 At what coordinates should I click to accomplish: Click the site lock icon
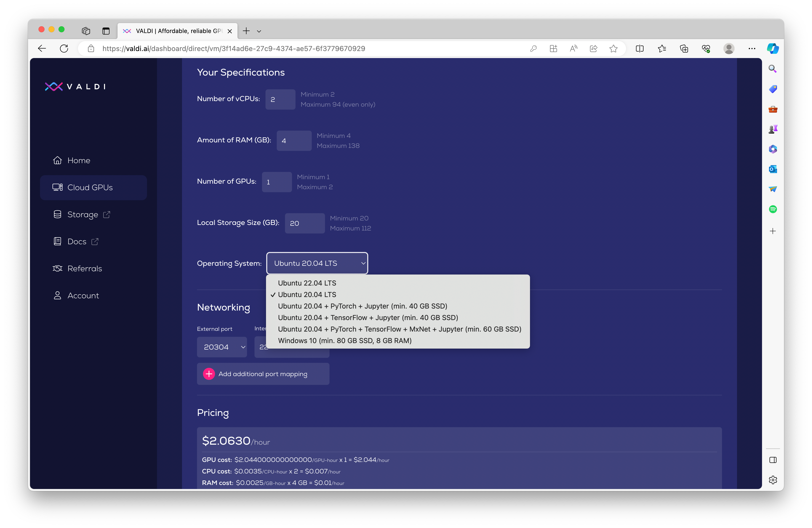(x=91, y=49)
